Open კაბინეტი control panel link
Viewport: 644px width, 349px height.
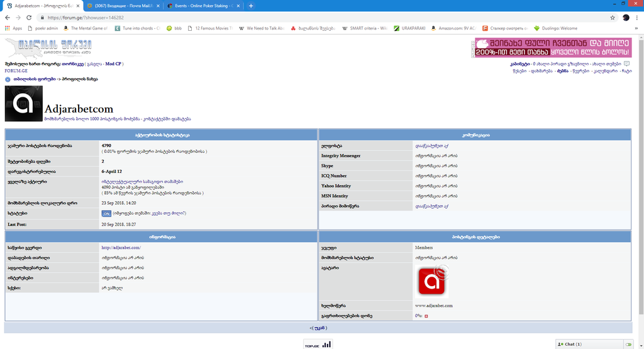520,64
